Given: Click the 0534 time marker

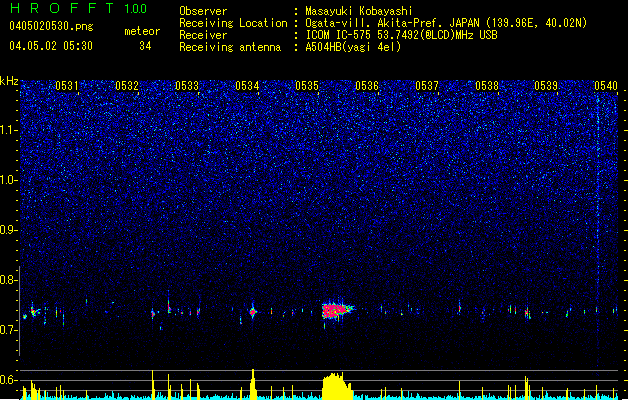Looking at the screenshot, I should pyautogui.click(x=247, y=86).
